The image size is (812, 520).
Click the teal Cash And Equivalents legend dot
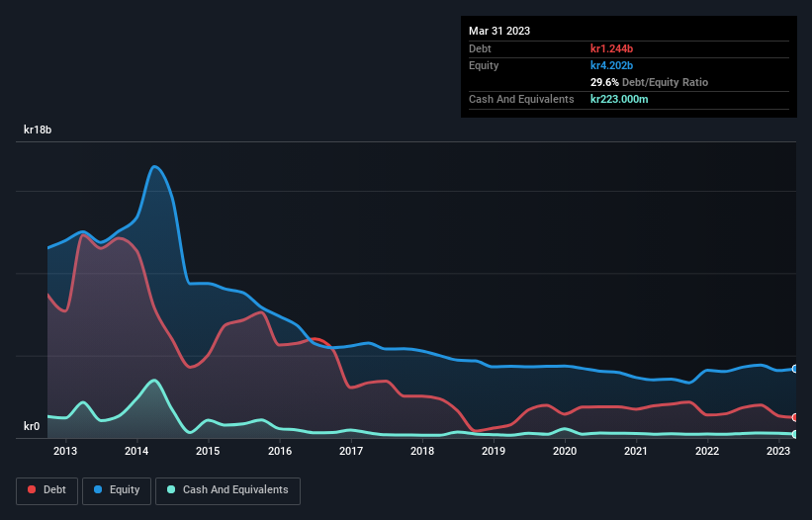171,489
